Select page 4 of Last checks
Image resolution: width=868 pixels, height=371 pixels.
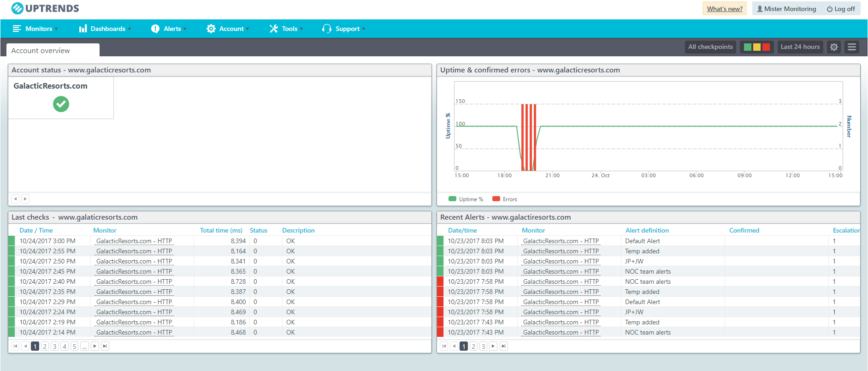tap(65, 346)
